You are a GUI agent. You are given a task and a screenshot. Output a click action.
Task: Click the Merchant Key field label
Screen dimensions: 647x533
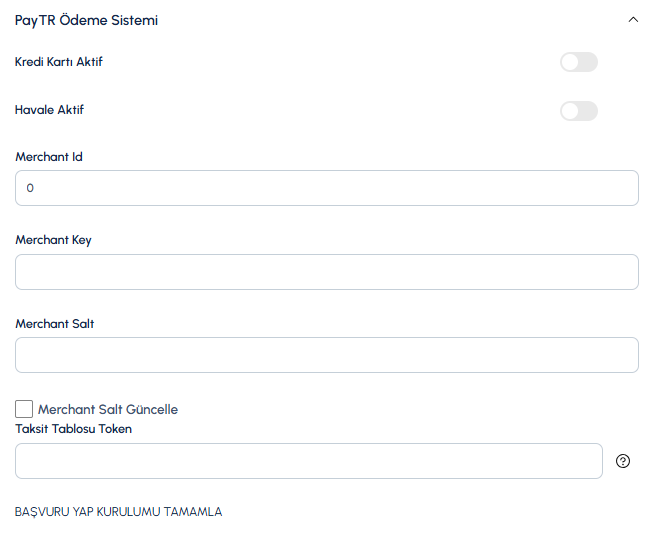click(x=53, y=240)
